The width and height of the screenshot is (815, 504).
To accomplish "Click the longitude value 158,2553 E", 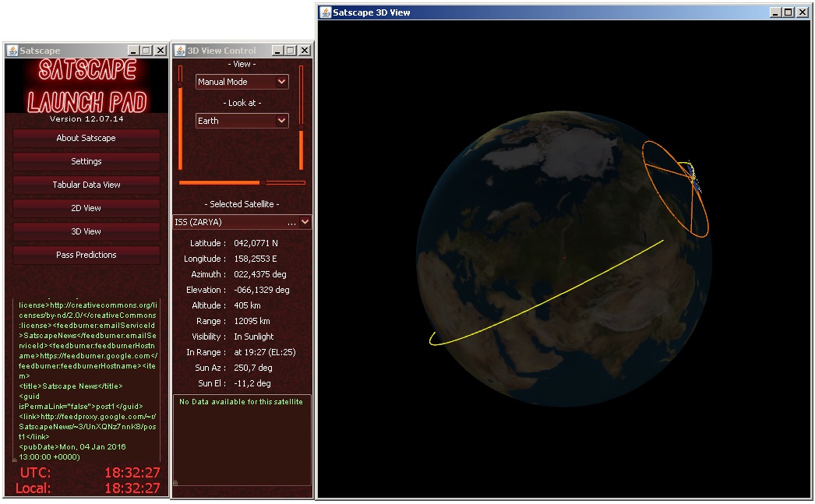I will tap(256, 259).
